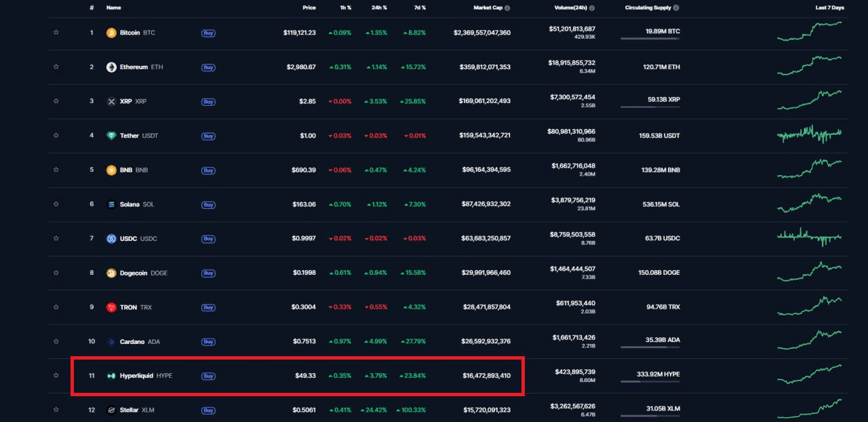Click Bitcoin circulating supply progress bar
This screenshot has width=868, height=422.
coord(650,39)
